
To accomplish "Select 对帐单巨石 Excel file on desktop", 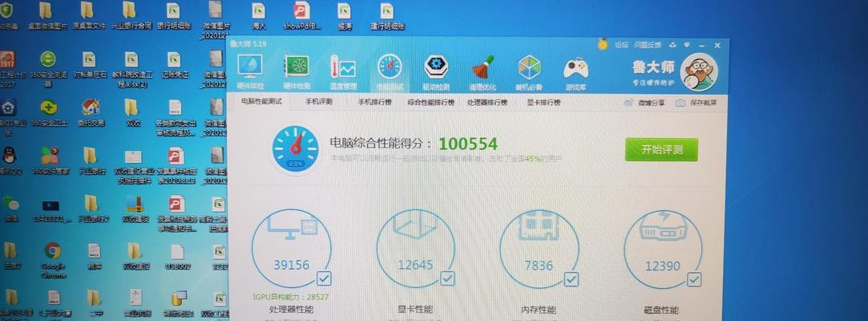I will pyautogui.click(x=89, y=65).
